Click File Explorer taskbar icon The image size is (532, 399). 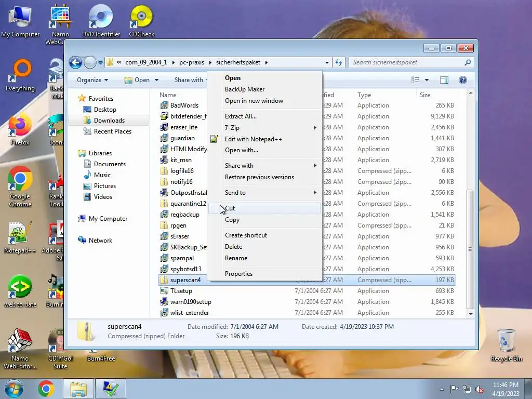pos(78,389)
